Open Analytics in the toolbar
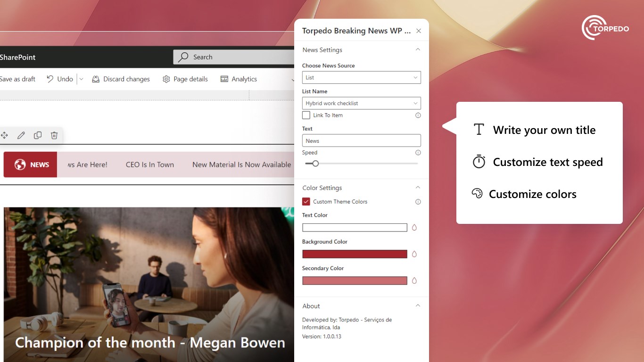644x362 pixels. tap(239, 79)
